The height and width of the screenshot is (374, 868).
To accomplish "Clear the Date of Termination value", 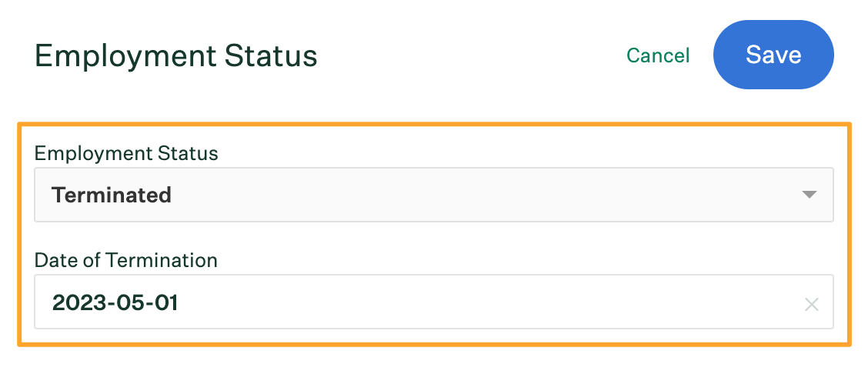I will [x=811, y=304].
